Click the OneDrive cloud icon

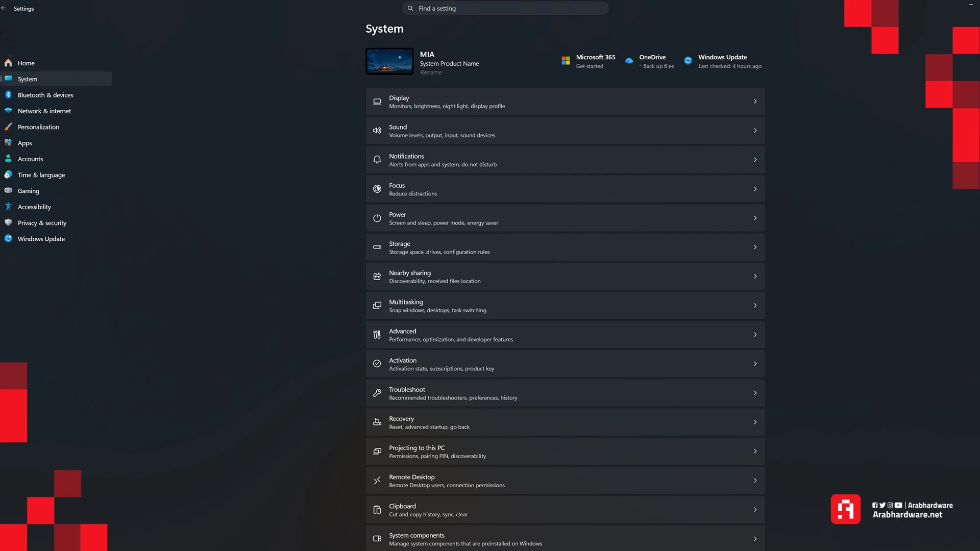tap(629, 61)
